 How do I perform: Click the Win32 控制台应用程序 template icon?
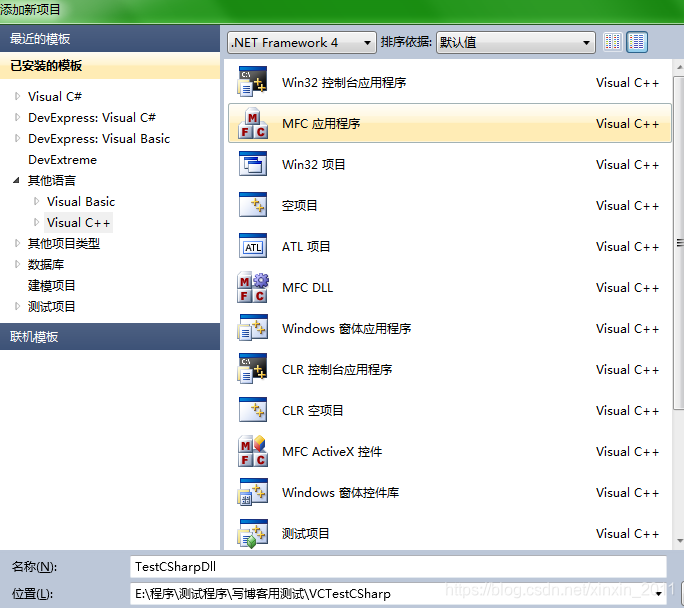point(253,82)
